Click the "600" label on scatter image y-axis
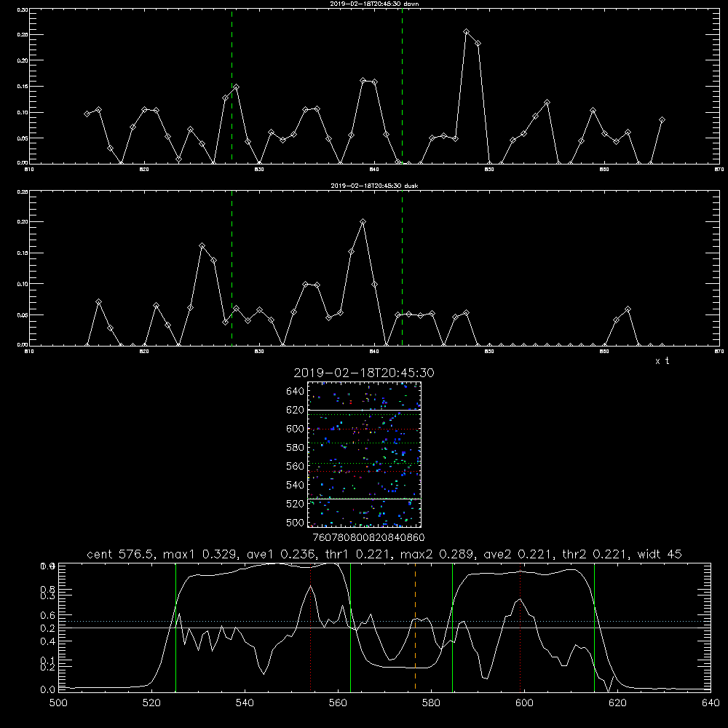This screenshot has width=728, height=728. 295,429
